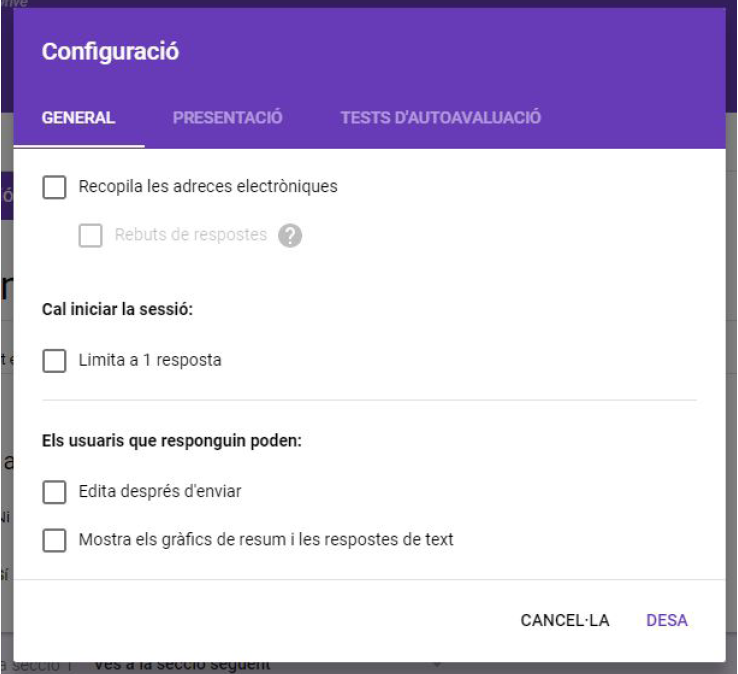Viewport: 738px width, 674px height.
Task: Click the Limita a 1 resposta label text
Action: click(150, 361)
